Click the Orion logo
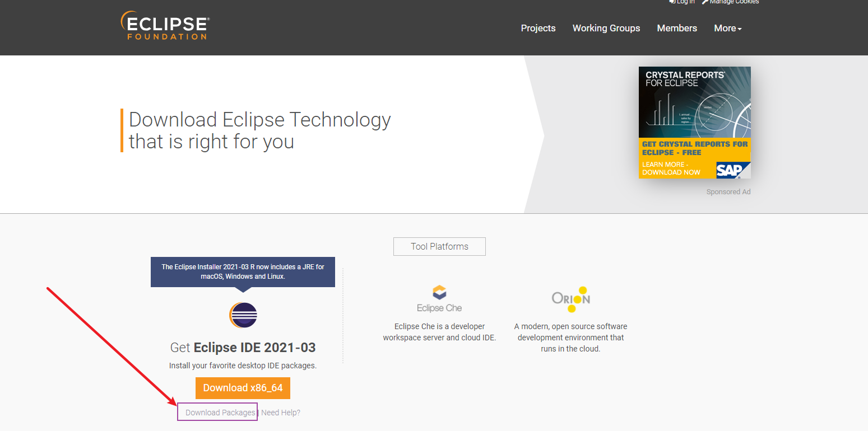The height and width of the screenshot is (431, 868). point(570,299)
